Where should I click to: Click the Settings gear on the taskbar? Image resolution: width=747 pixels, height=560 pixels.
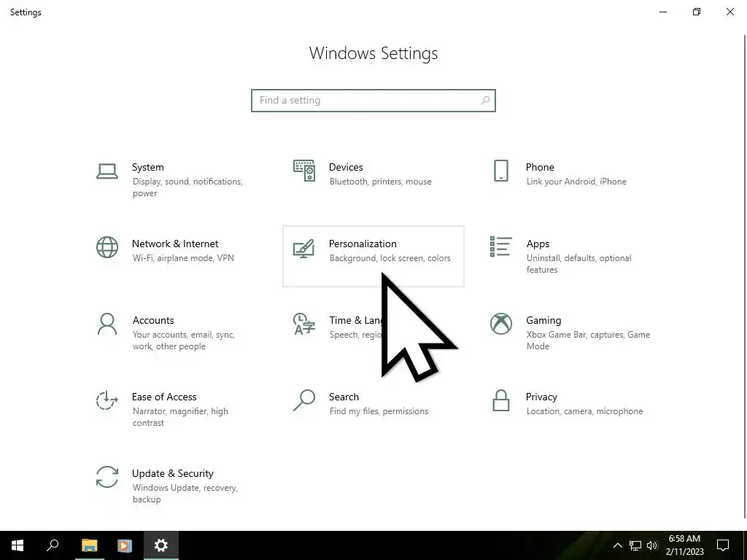tap(161, 545)
